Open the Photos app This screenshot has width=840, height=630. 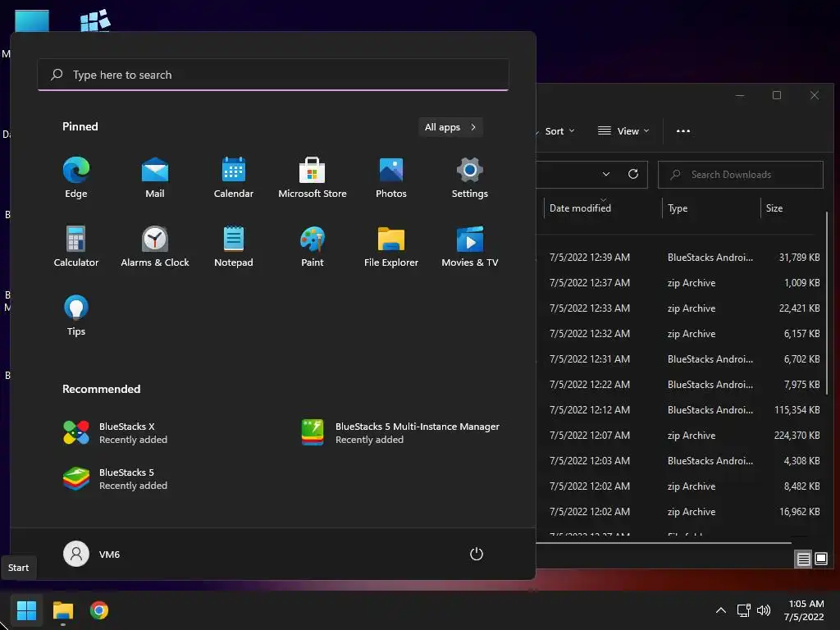coord(391,178)
